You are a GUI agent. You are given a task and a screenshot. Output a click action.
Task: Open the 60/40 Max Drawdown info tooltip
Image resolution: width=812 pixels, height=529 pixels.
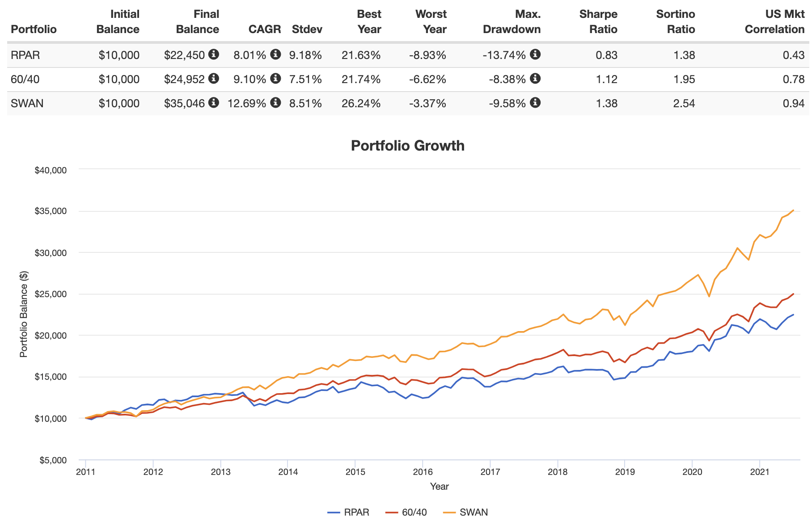tap(536, 79)
